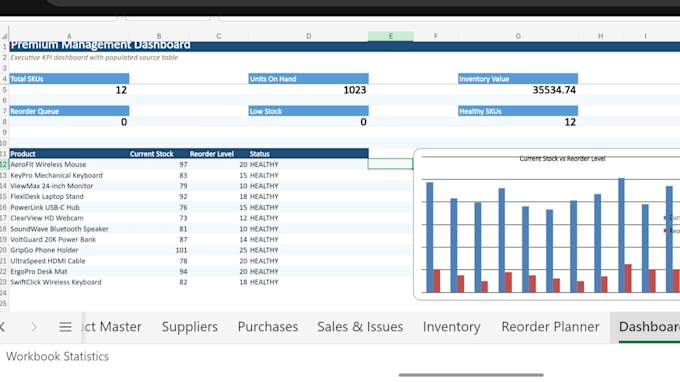Click the Healthy SKUs label cell
This screenshot has width=680, height=382.
tap(518, 111)
